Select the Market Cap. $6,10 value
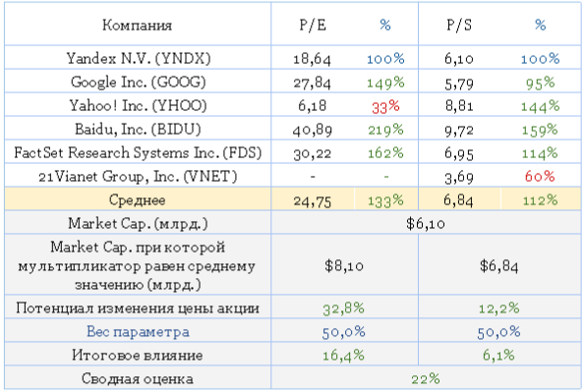This screenshot has width=585, height=392. coord(426,223)
